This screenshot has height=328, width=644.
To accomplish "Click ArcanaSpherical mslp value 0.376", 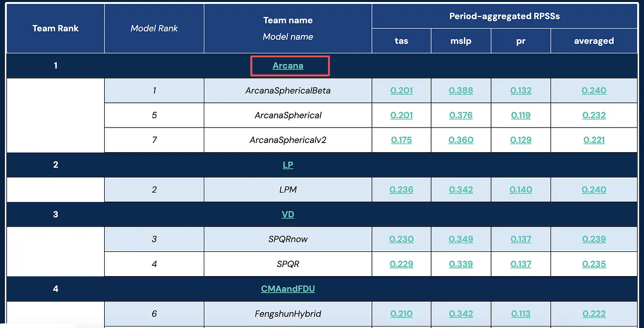I will pos(461,115).
